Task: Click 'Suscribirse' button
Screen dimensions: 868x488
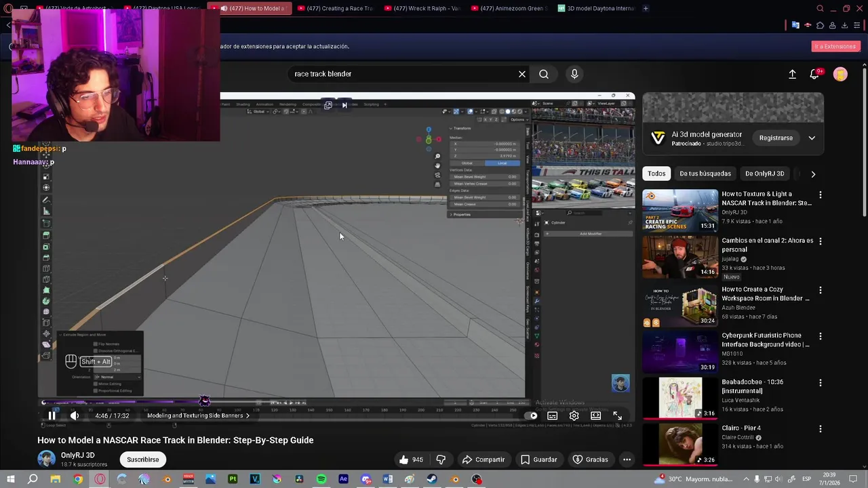Action: (143, 460)
